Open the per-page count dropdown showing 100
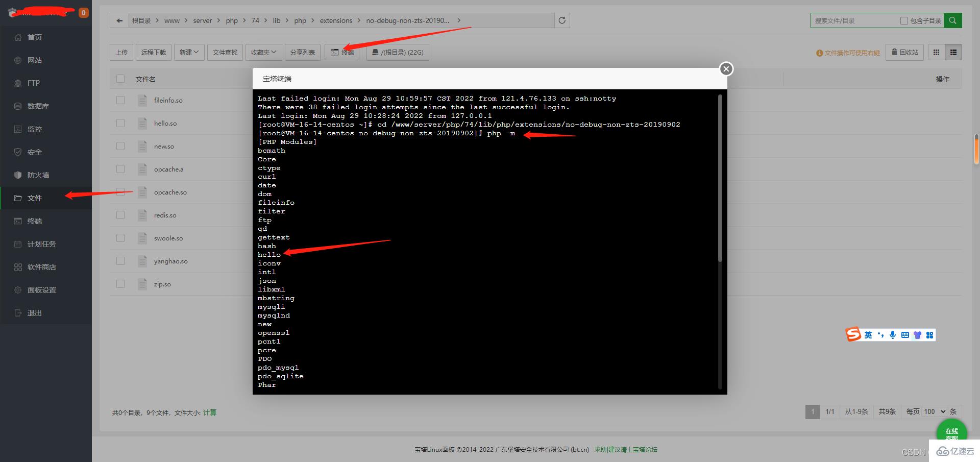 pyautogui.click(x=935, y=411)
